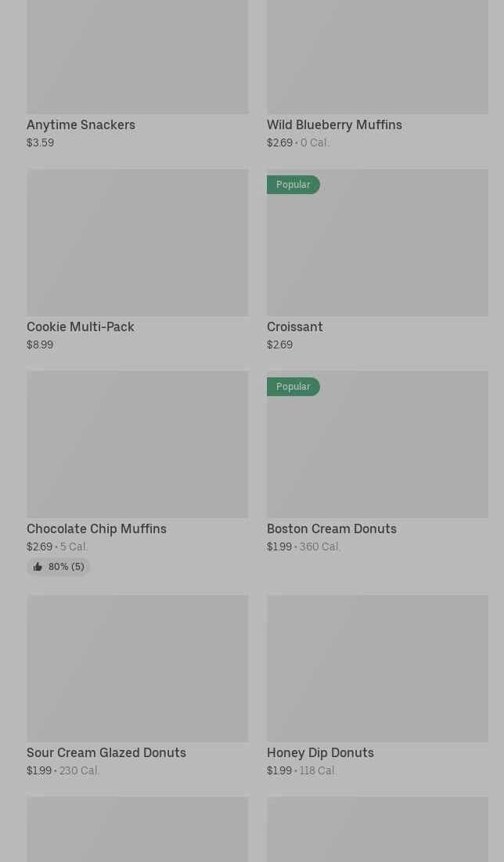
Task: Click the thumbs-up icon under Chocolate Chip Muffins
Action: (x=38, y=567)
